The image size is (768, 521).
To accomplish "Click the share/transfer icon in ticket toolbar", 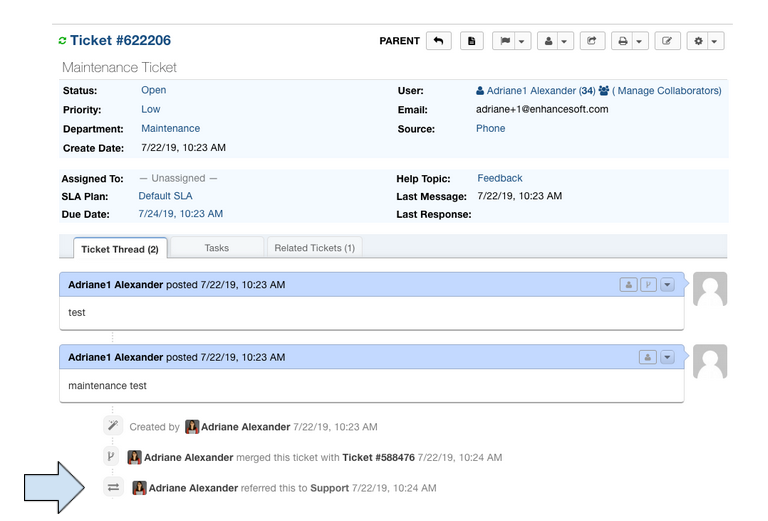I will tap(591, 41).
